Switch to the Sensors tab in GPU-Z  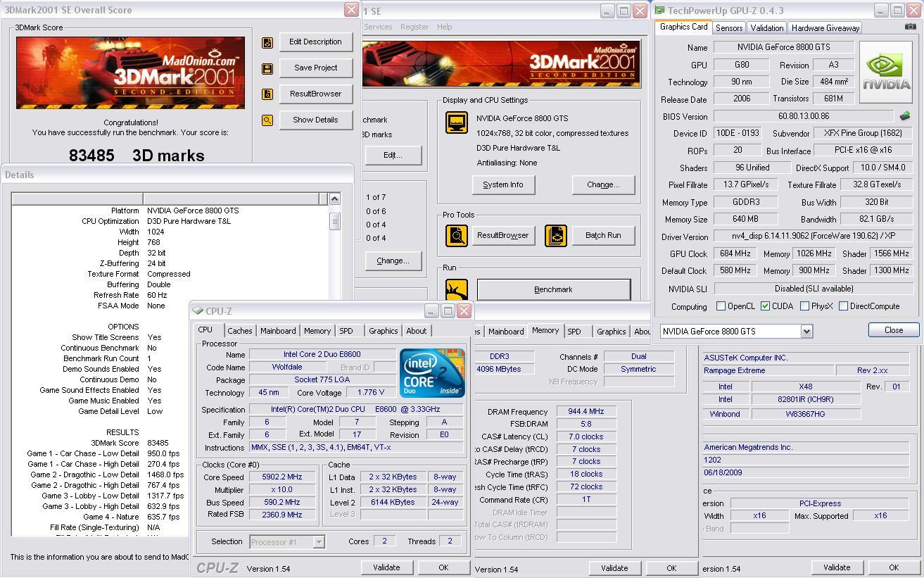point(729,28)
